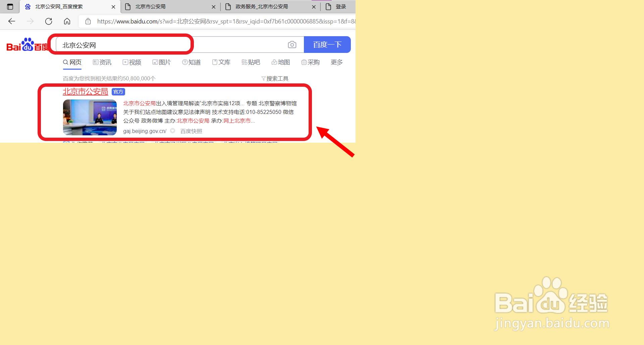Select the 网页 search category

pyautogui.click(x=72, y=62)
